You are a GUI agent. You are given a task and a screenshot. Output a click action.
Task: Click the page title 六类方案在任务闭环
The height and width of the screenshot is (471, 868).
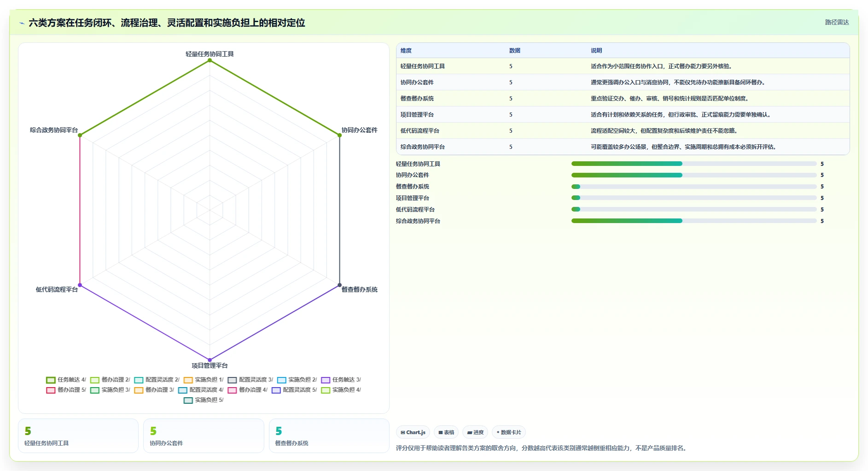tap(167, 23)
